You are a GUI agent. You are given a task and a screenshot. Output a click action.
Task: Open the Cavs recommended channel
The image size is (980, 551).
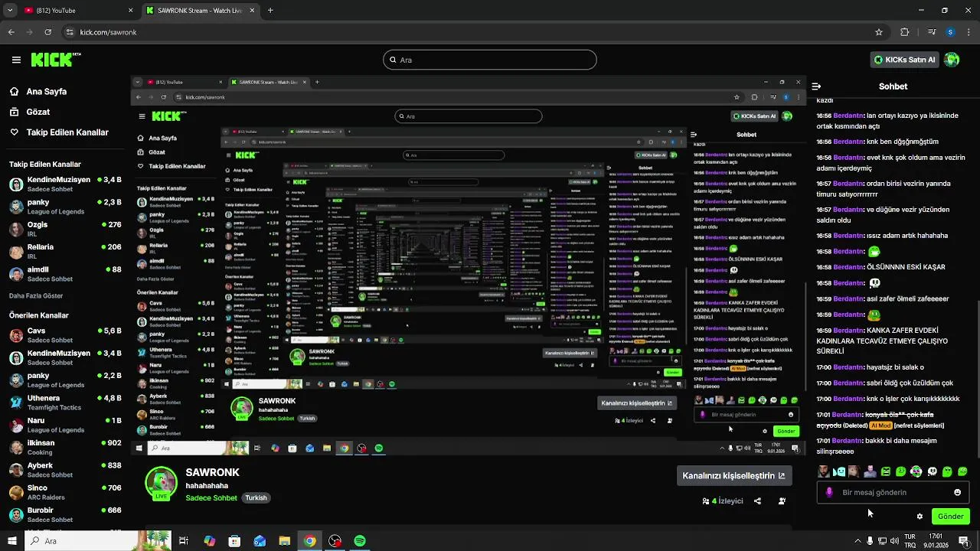tap(65, 335)
